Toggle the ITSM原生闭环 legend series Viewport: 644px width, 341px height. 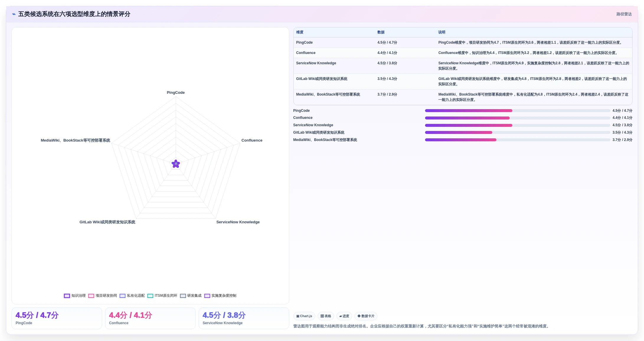[x=162, y=296]
